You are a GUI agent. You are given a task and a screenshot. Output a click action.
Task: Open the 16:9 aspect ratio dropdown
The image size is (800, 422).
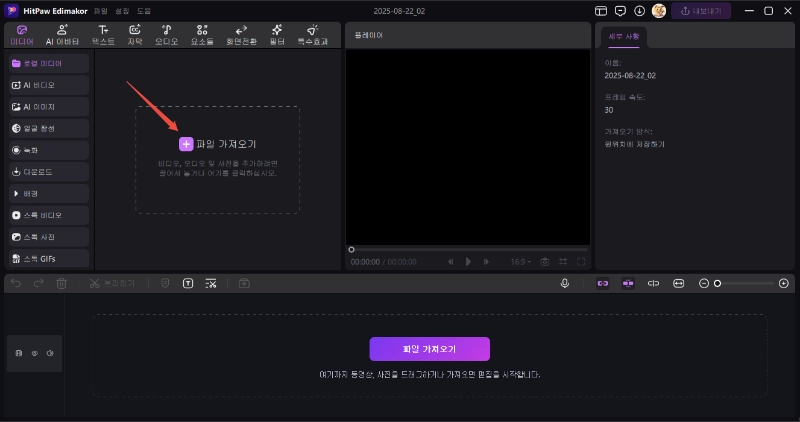(520, 262)
